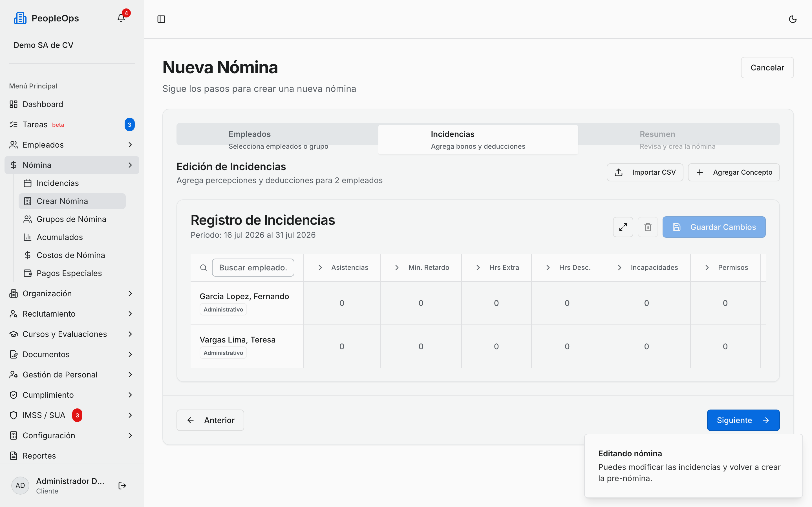812x507 pixels.
Task: Select Hrs Extra cell for Vargas Lima
Action: [x=496, y=346]
